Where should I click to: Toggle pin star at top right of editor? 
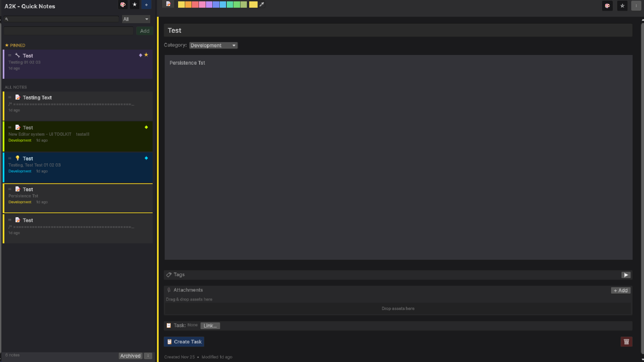(x=622, y=6)
